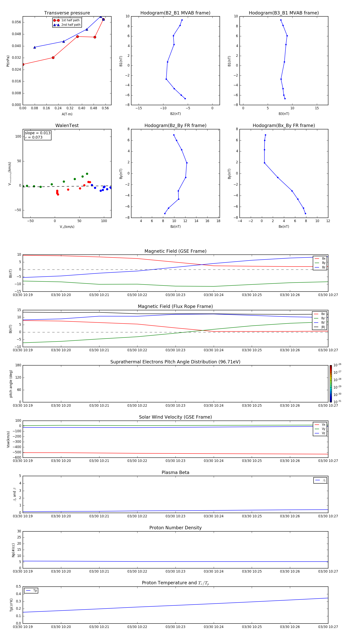The height and width of the screenshot is (644, 351).
Task: Click the first red circle on 1st half path
Action: click(x=23, y=65)
